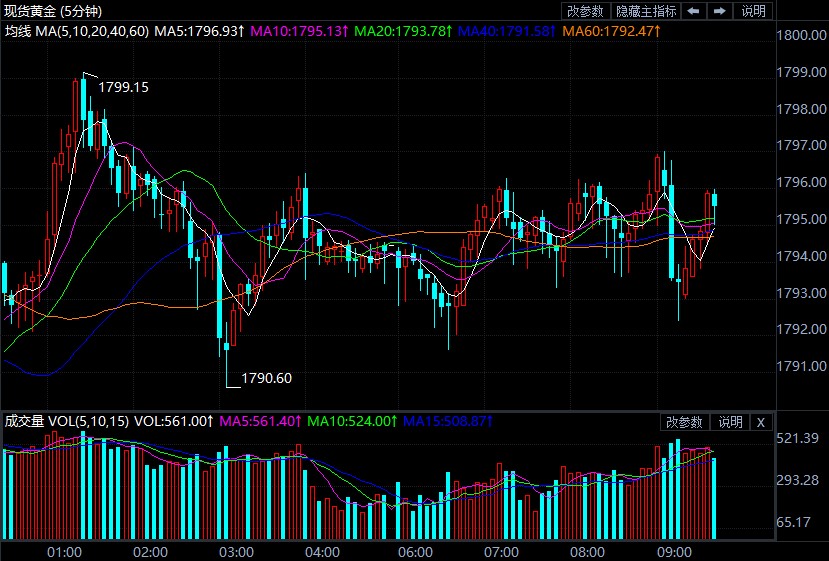Click the blue MA40:1791.58 value
Viewport: 829px width, 561px height.
506,31
